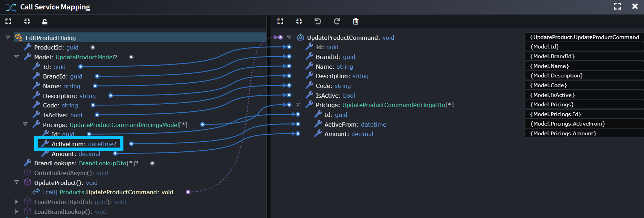Click the redo arrow icon
The width and height of the screenshot is (644, 218).
(337, 22)
